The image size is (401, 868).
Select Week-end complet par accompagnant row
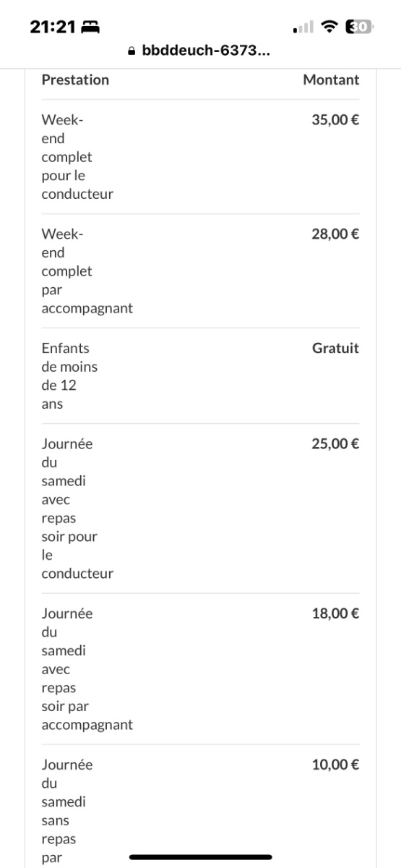[200, 271]
